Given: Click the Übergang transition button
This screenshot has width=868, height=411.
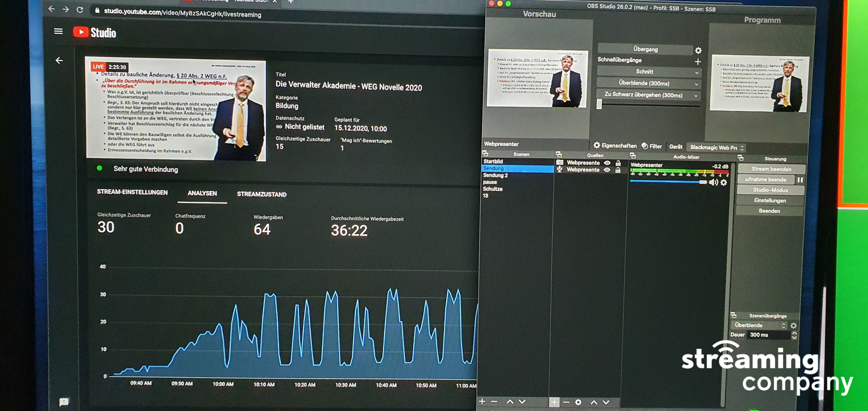Looking at the screenshot, I should (645, 49).
